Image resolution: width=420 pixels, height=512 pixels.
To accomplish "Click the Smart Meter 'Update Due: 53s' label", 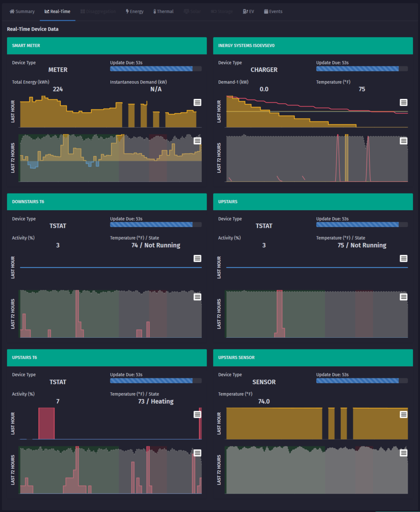I will pyautogui.click(x=126, y=63).
